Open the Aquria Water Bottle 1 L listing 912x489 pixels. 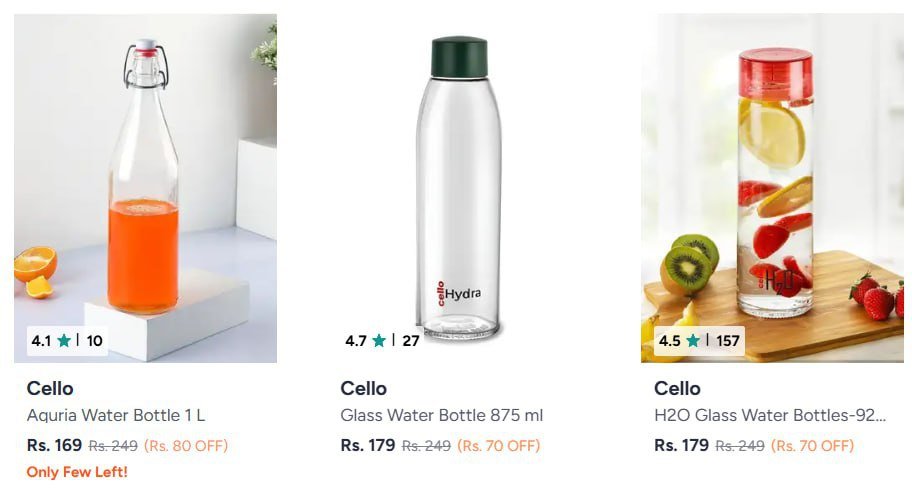pyautogui.click(x=116, y=415)
